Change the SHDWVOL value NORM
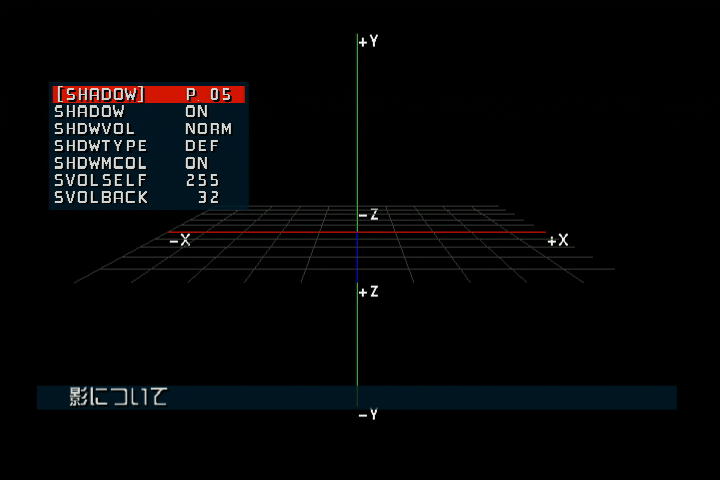 [208, 129]
